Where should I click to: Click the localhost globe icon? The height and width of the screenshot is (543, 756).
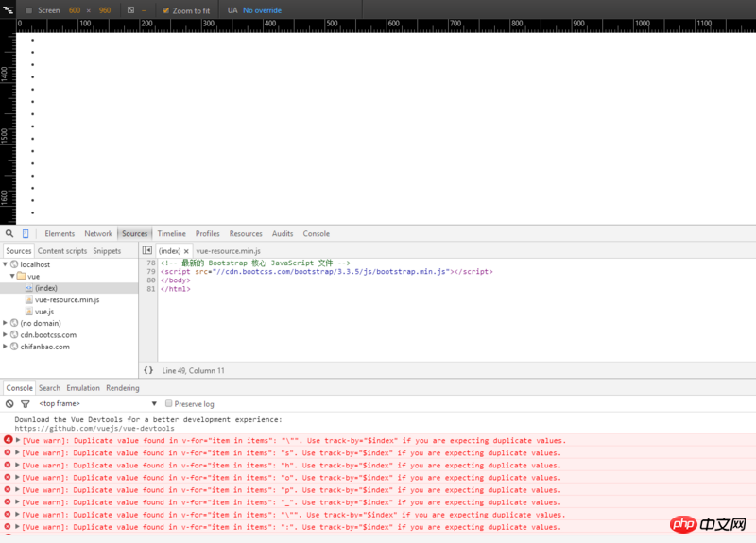click(x=14, y=264)
